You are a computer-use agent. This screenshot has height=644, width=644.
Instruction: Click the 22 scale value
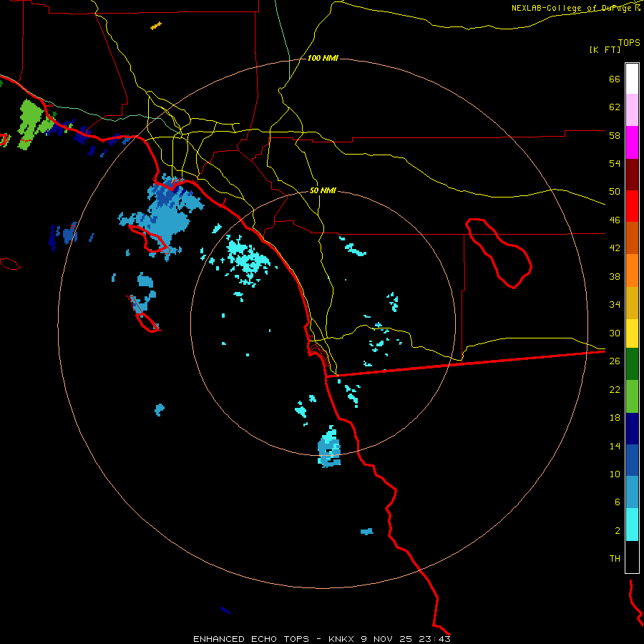615,389
